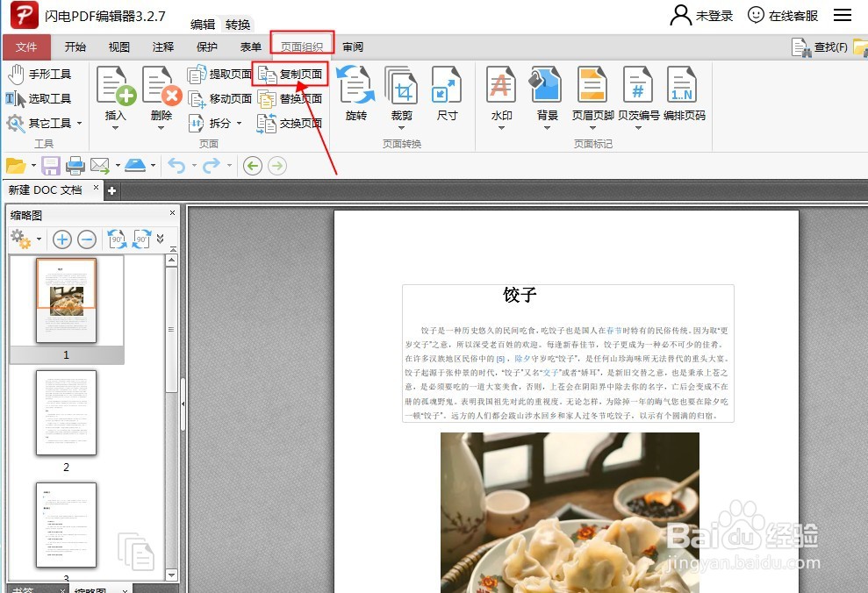
Task: Expand more thumbnail toolbar options chevron
Action: point(160,239)
